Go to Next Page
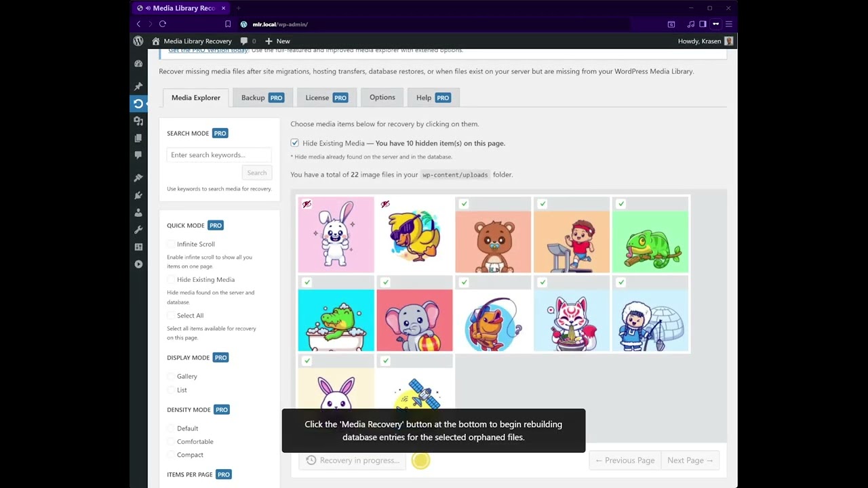 690,460
